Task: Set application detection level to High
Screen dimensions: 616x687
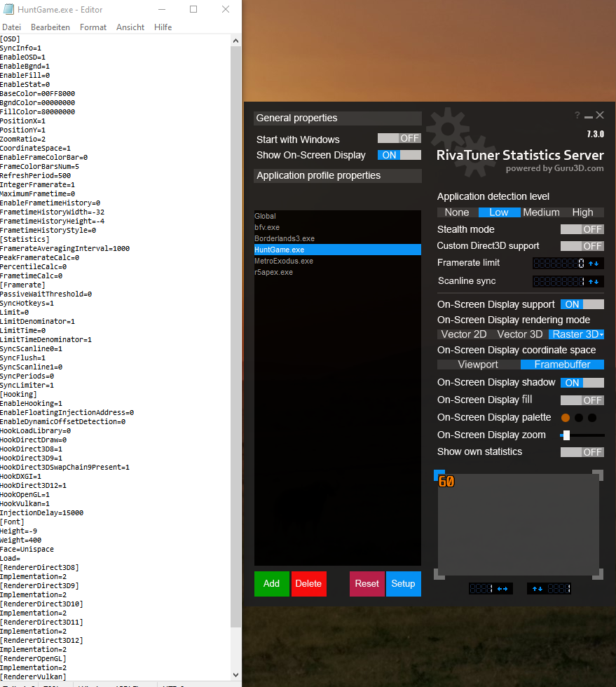Action: pos(582,212)
